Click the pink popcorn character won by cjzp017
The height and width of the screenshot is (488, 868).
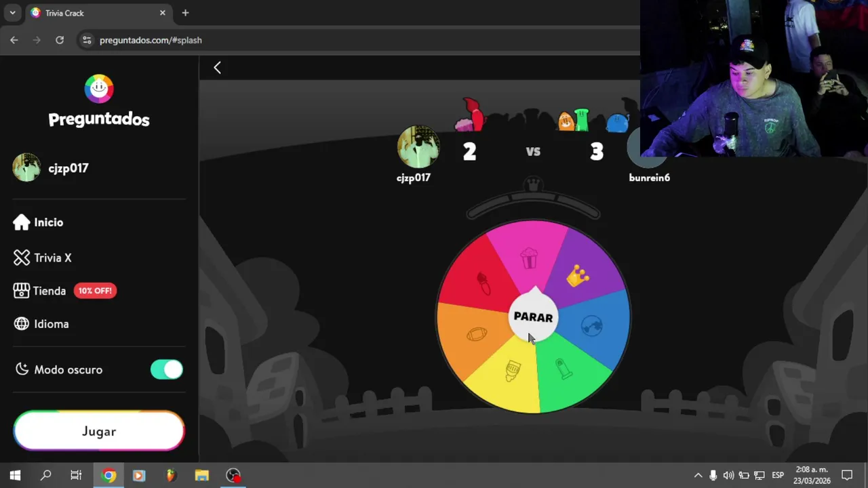(x=464, y=124)
